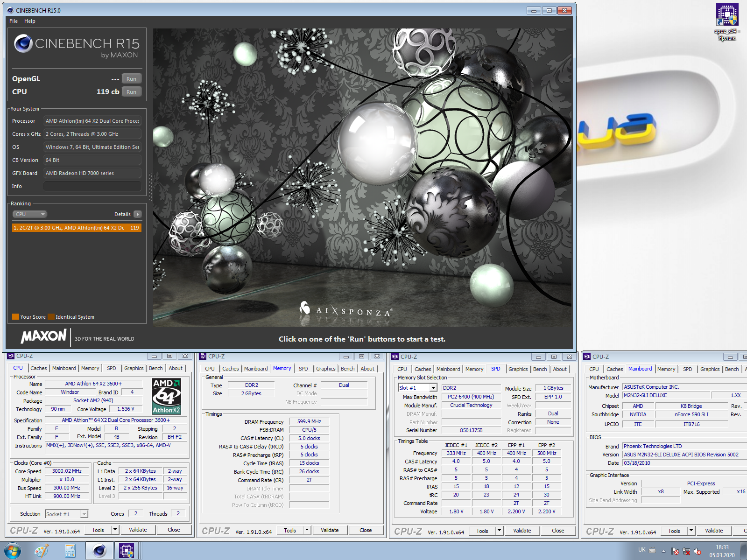747x560 pixels.
Task: Switch to Cinebench taskbar icon
Action: coord(99,551)
